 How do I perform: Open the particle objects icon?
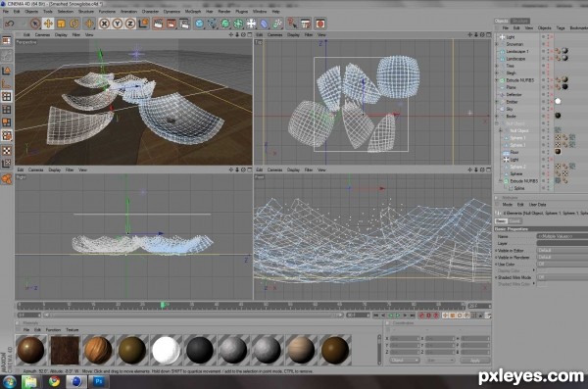pyautogui.click(x=277, y=24)
